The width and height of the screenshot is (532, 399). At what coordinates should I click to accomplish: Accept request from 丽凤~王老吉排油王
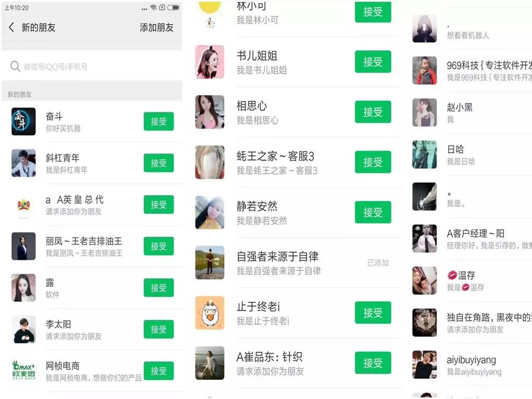click(x=158, y=246)
